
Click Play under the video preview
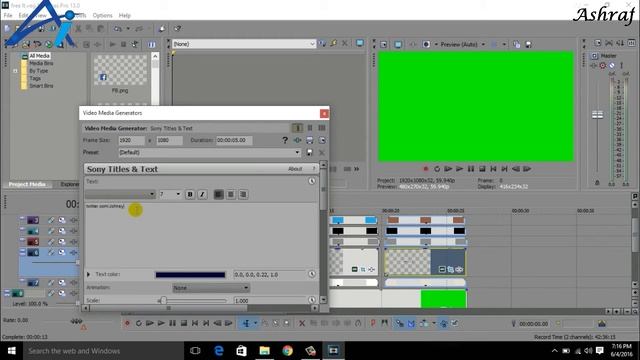pos(460,169)
